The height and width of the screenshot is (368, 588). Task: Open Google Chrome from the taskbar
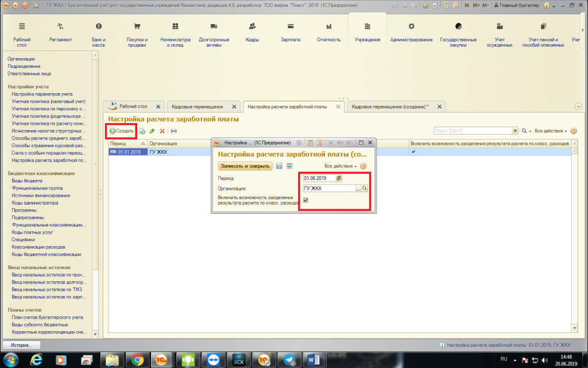click(137, 359)
